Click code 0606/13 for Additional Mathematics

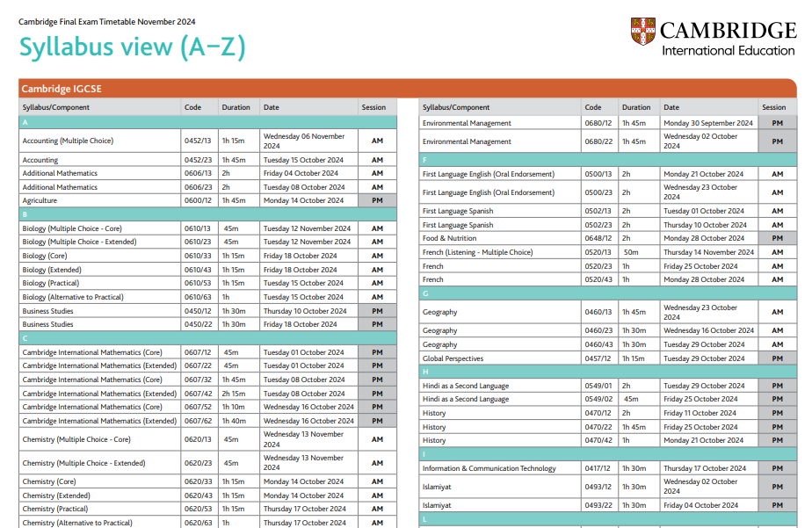[x=198, y=173]
